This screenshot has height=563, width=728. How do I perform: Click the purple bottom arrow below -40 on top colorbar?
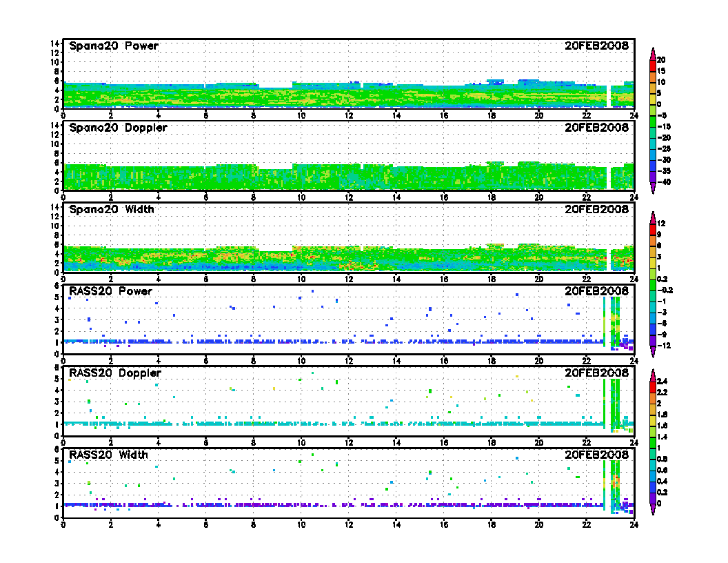(653, 188)
